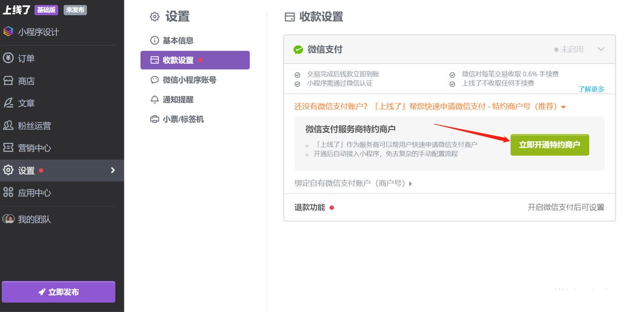Open the 商店 shop icon
This screenshot has height=312, width=644.
(x=8, y=81)
